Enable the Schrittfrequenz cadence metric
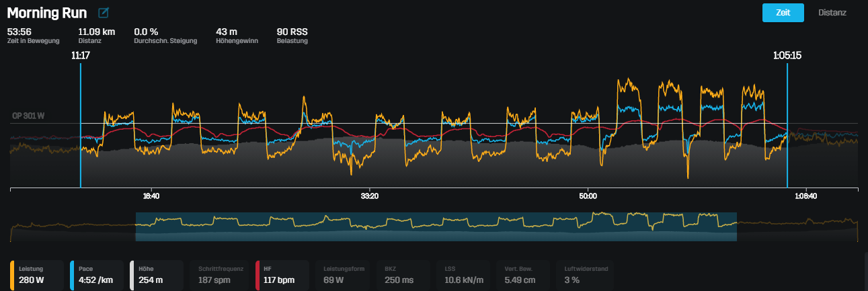The image size is (868, 291). (x=220, y=275)
